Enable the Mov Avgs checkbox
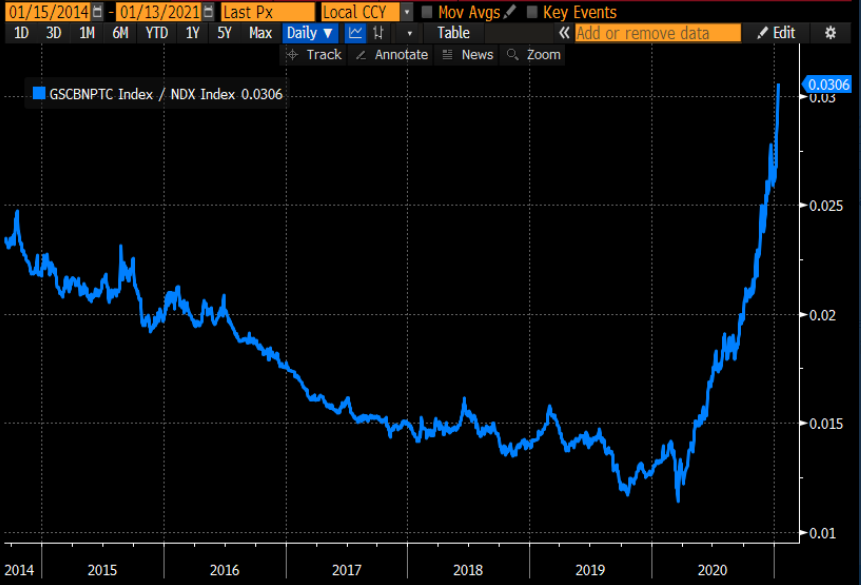 pos(427,12)
